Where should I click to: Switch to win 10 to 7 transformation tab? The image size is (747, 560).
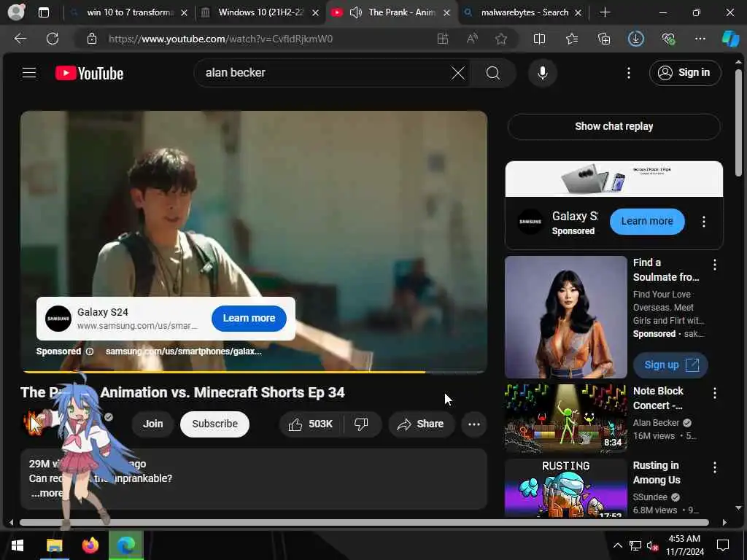(129, 12)
